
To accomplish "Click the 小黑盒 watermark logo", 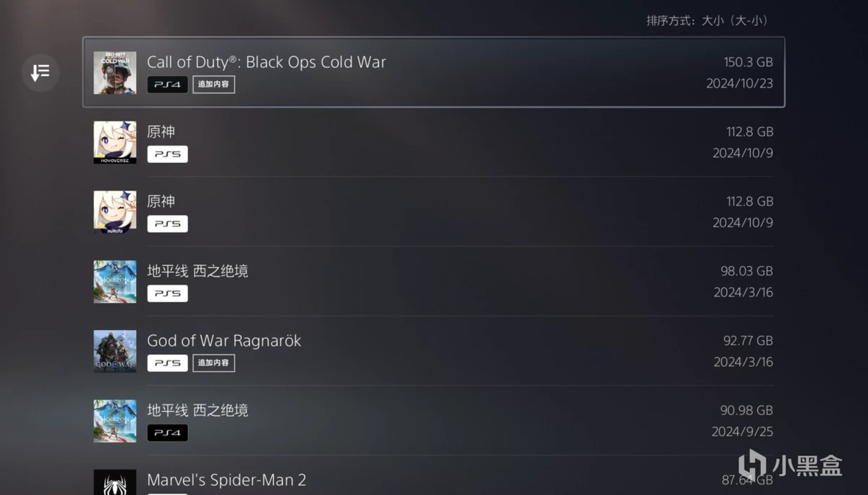I will [790, 465].
